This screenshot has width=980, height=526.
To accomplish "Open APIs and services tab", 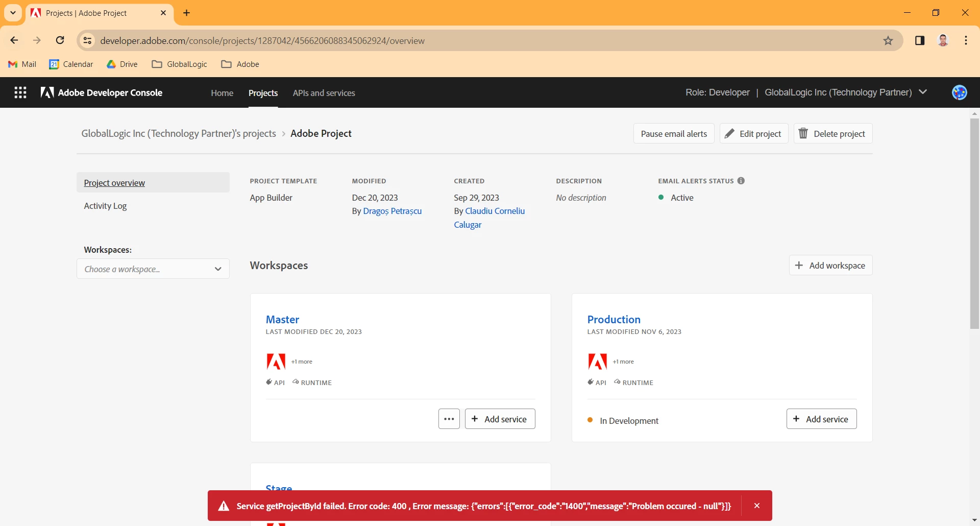I will pyautogui.click(x=324, y=93).
